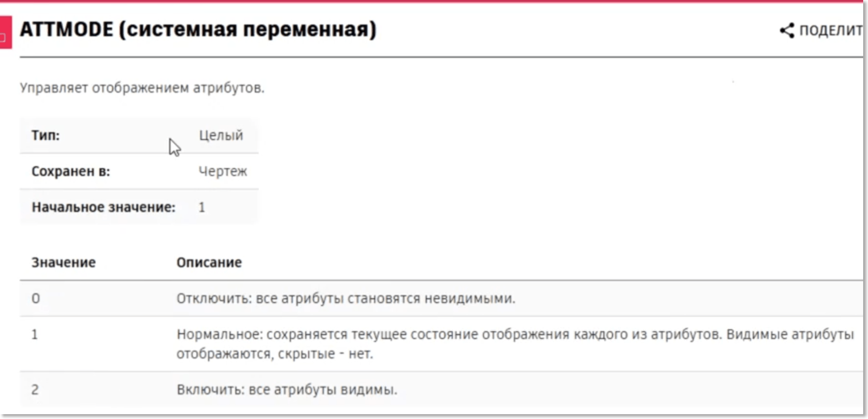Click the 'Отключить' row description

[345, 299]
